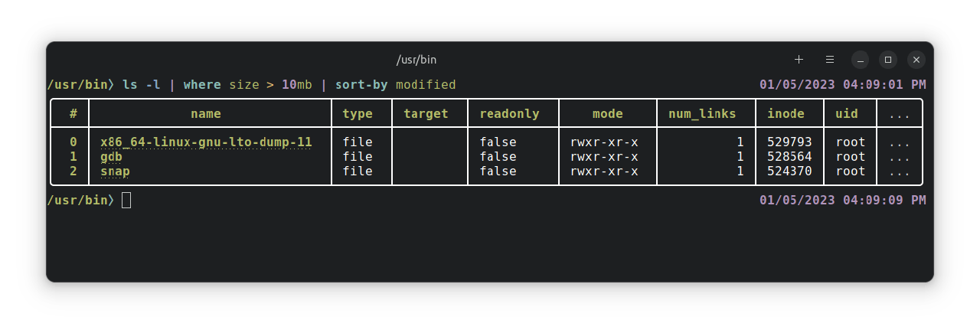980x333 pixels.
Task: Close the terminal window
Action: tap(916, 59)
